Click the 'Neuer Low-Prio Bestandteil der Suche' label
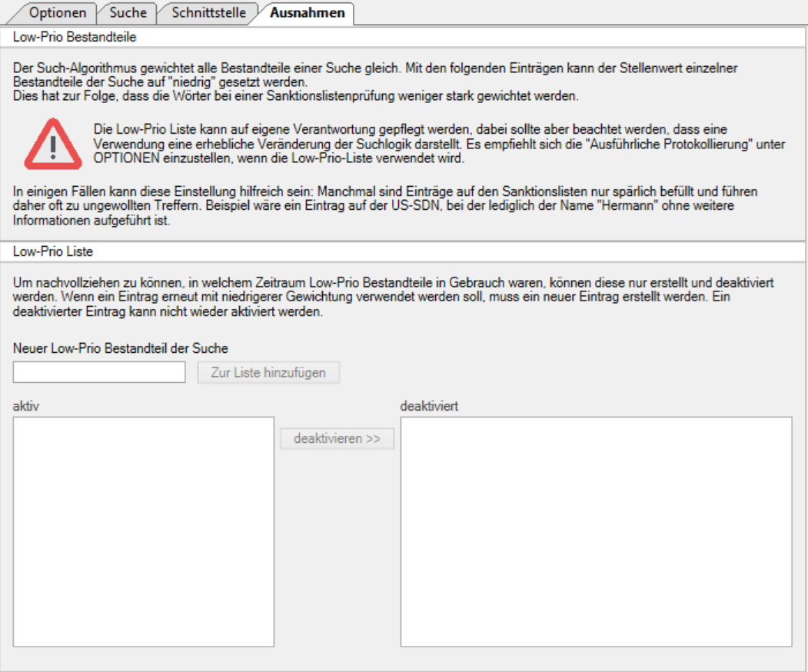Viewport: 808px width, 672px height. pyautogui.click(x=120, y=348)
